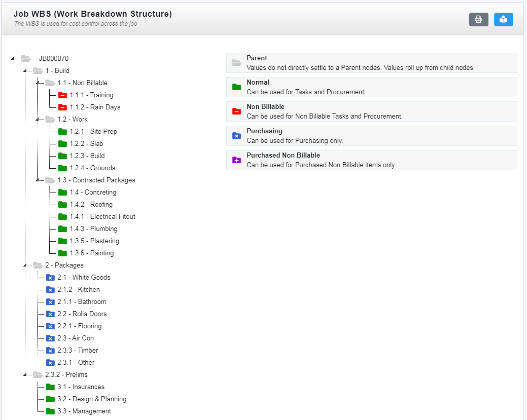This screenshot has width=527, height=420.
Task: Collapse the 1.3 - Contracted Packages node
Action: (38, 180)
